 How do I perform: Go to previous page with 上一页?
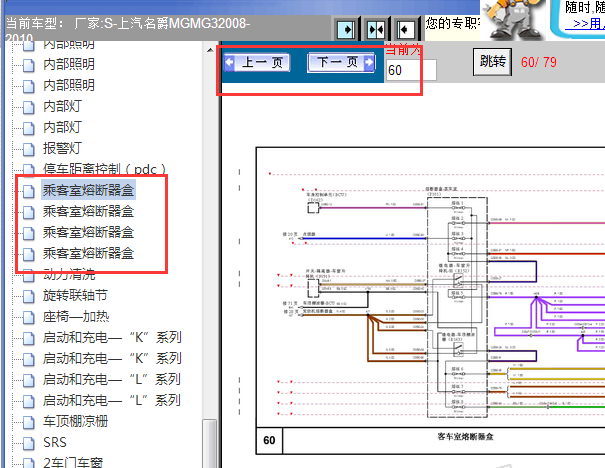click(257, 63)
